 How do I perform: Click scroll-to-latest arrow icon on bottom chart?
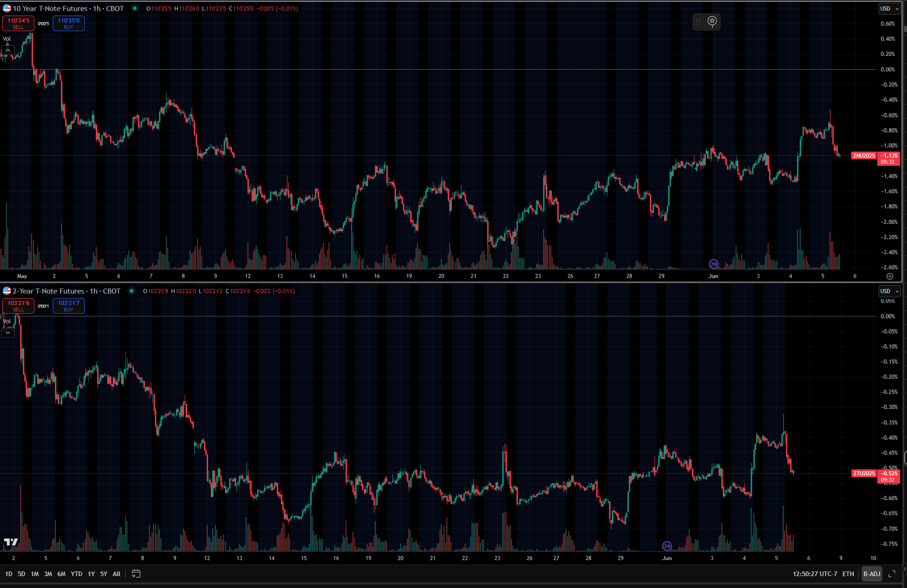[x=667, y=546]
